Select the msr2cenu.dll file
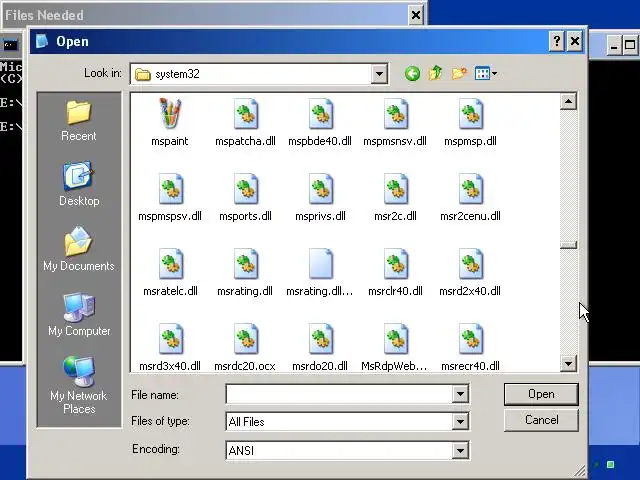 pos(470,197)
